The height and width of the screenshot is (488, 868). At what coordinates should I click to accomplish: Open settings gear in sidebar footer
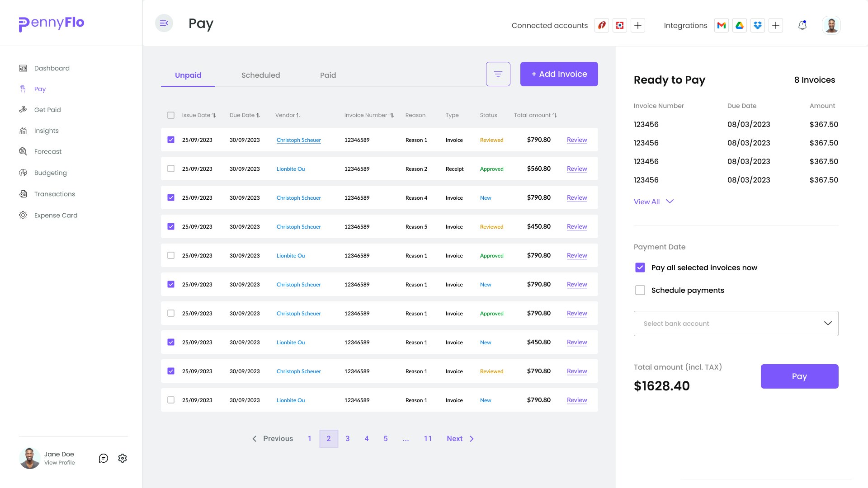pos(123,458)
